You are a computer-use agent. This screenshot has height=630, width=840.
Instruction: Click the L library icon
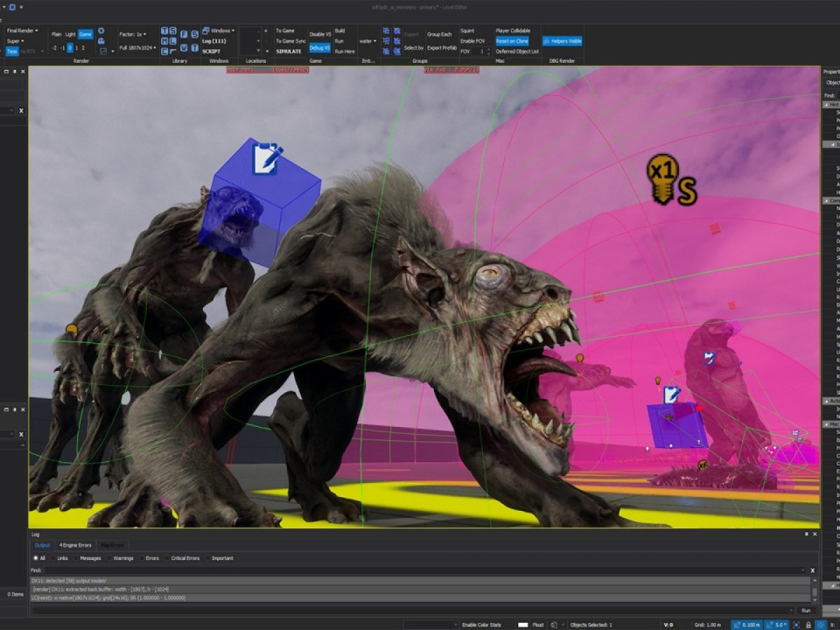click(x=173, y=41)
